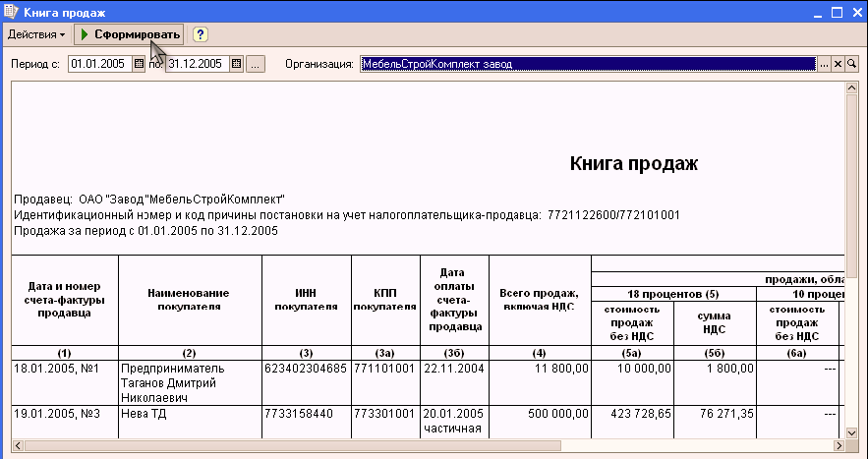Click the Сформировать button

click(130, 34)
